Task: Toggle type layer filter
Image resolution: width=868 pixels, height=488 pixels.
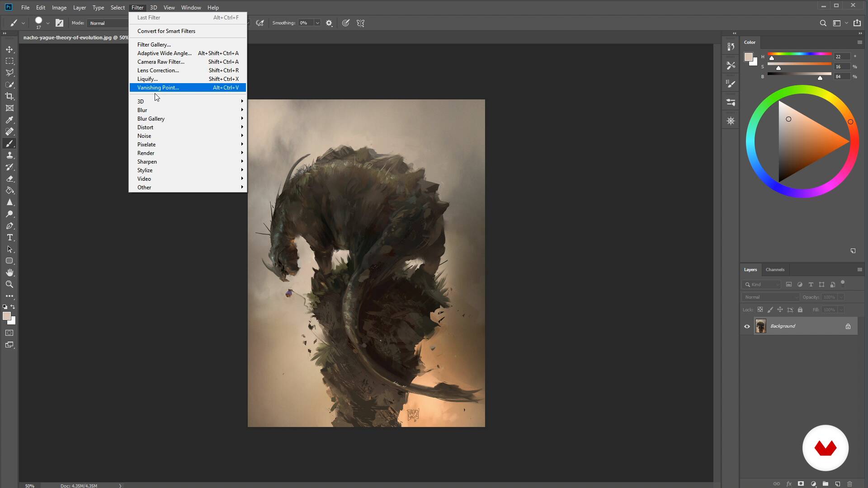Action: (x=811, y=285)
